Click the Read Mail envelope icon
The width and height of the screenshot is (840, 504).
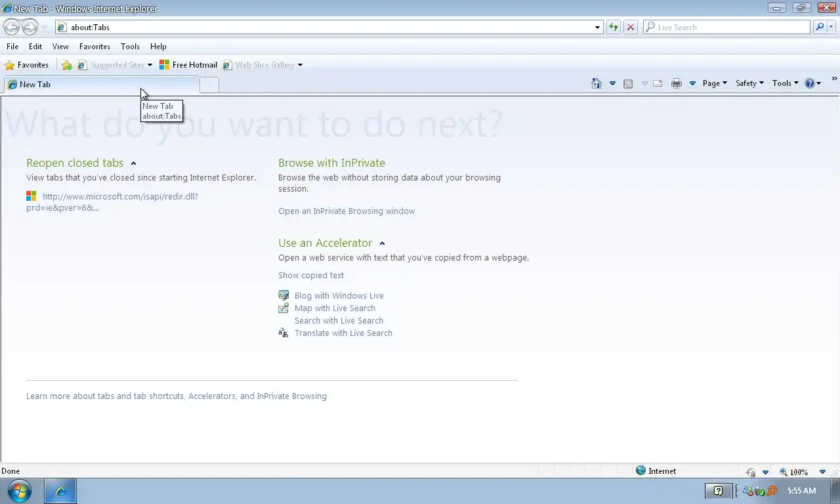pos(658,83)
